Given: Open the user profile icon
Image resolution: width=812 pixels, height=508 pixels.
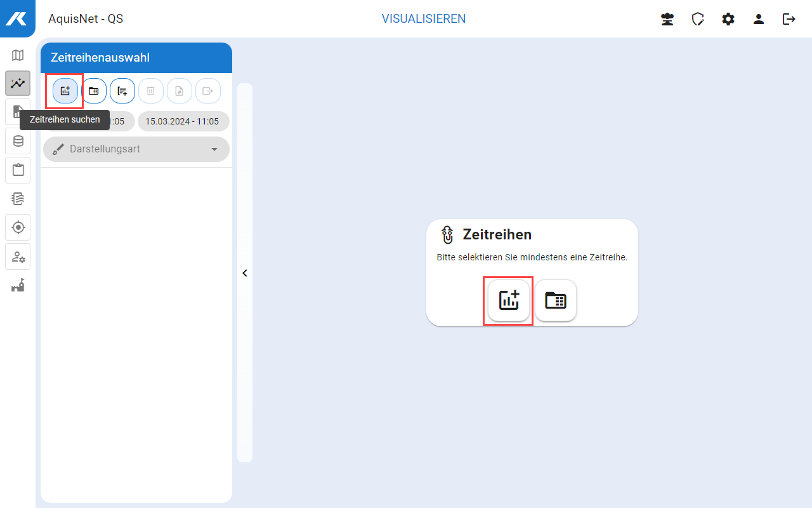Looking at the screenshot, I should (759, 19).
